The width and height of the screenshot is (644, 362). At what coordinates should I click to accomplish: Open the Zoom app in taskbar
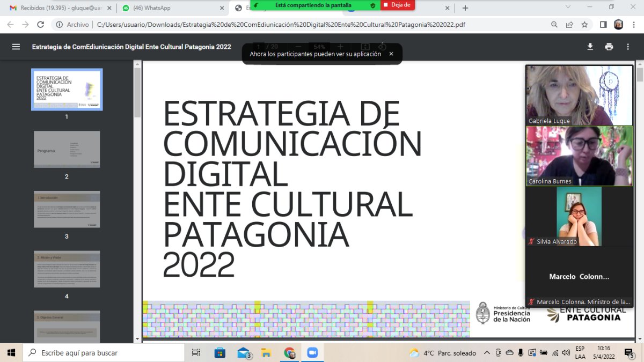coord(312,353)
